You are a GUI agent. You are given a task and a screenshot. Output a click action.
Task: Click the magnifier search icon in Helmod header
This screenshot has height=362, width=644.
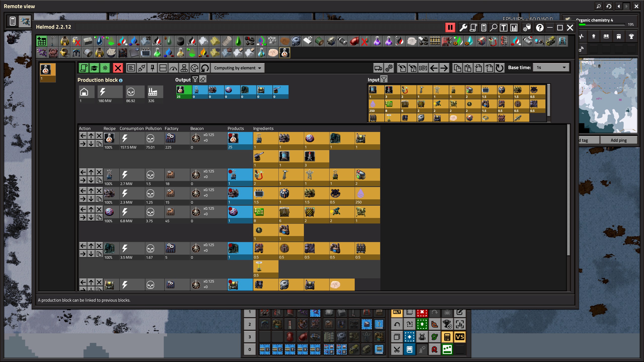pos(494,28)
